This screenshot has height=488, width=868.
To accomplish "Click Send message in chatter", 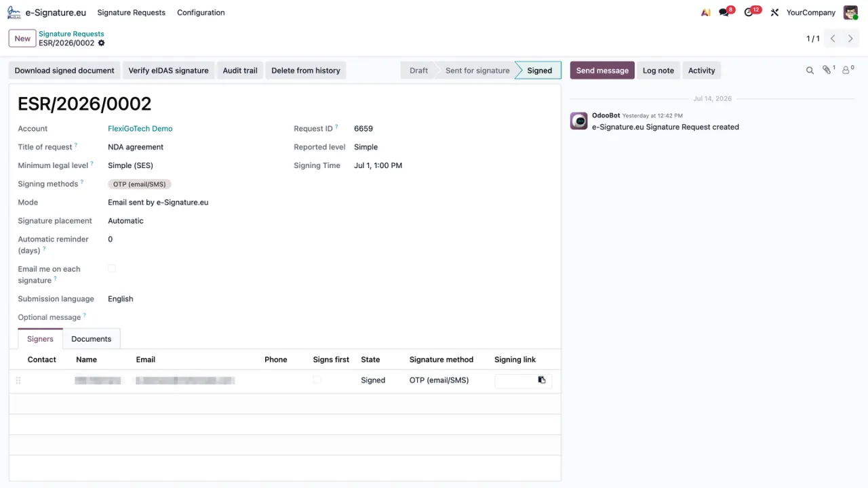I will [602, 70].
